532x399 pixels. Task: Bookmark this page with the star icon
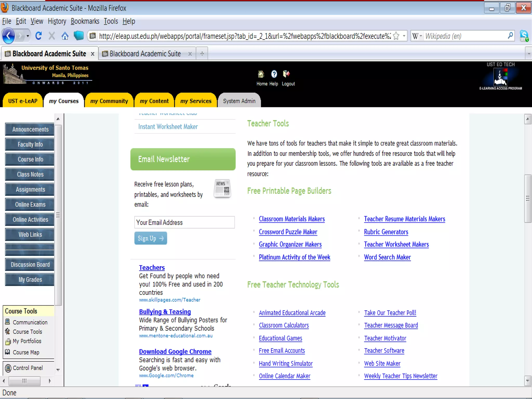click(396, 36)
